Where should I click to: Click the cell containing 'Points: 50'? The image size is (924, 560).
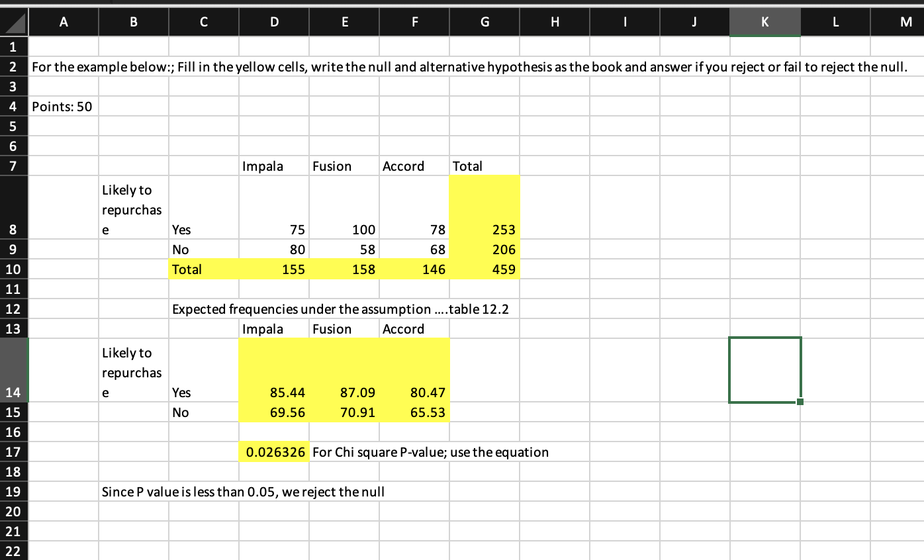[x=64, y=106]
